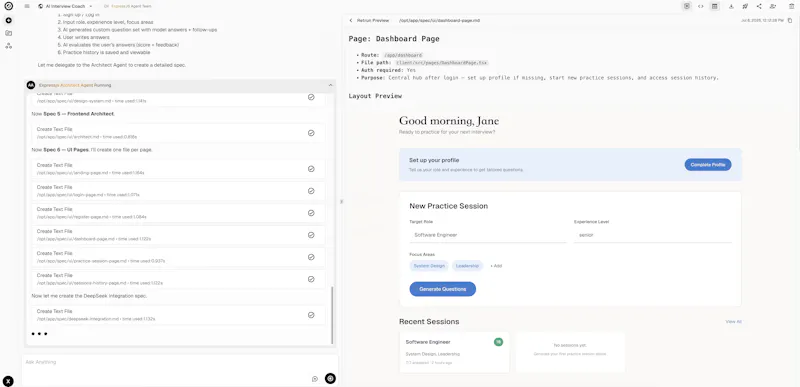Click the Target Role field showing Software Engineer
800x387 pixels.
488,235
